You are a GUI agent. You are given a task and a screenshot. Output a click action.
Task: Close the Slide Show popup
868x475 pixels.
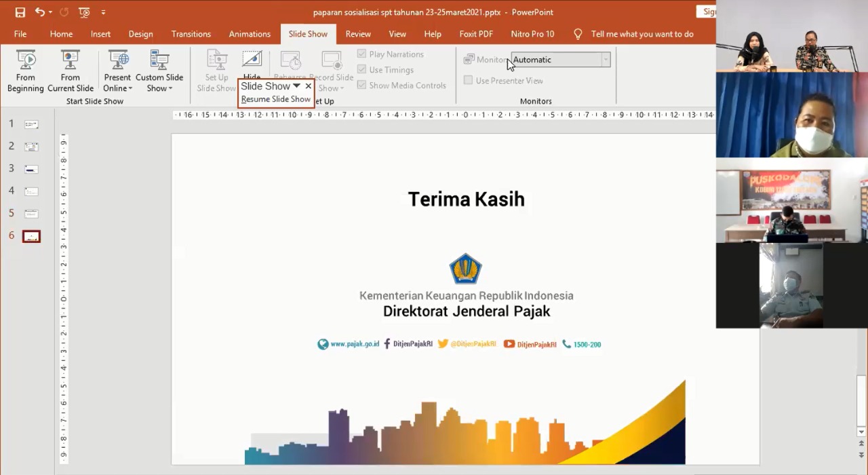[309, 86]
